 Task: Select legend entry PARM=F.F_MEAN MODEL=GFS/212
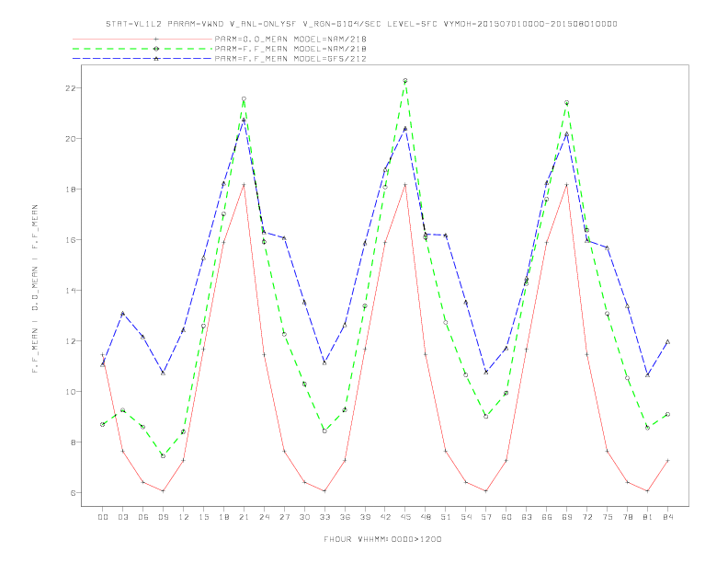point(290,59)
